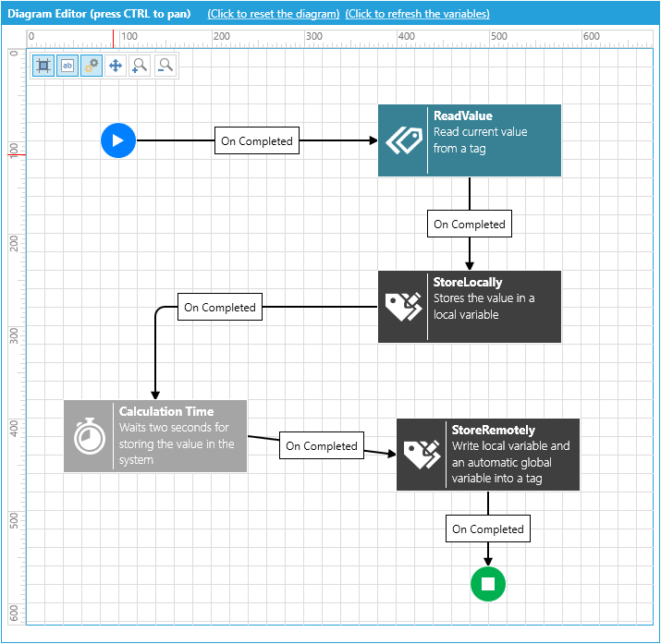Screen dimensions: 661x644
Task: Select the blue start play node
Action: click(x=118, y=140)
